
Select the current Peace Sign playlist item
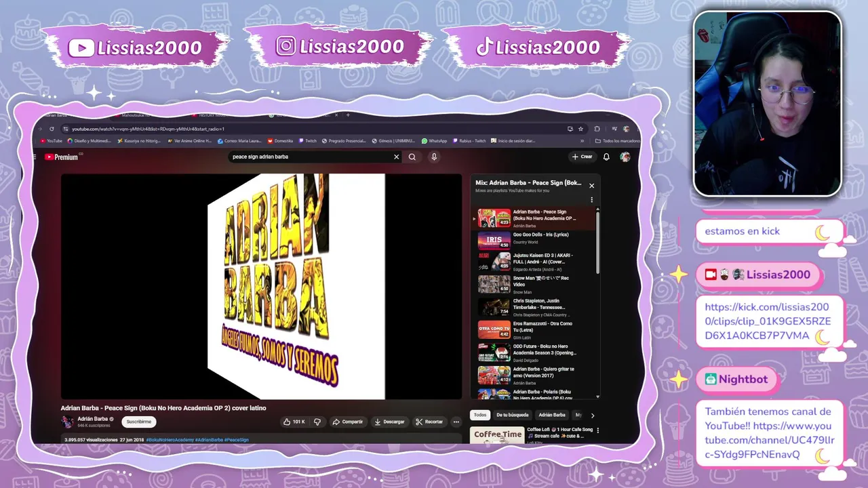point(534,218)
